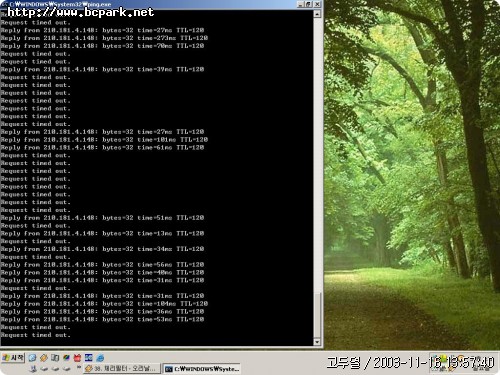Viewport: 500px width, 375px height.
Task: Click the red gift-box Quick Launch icon
Action: click(x=77, y=358)
